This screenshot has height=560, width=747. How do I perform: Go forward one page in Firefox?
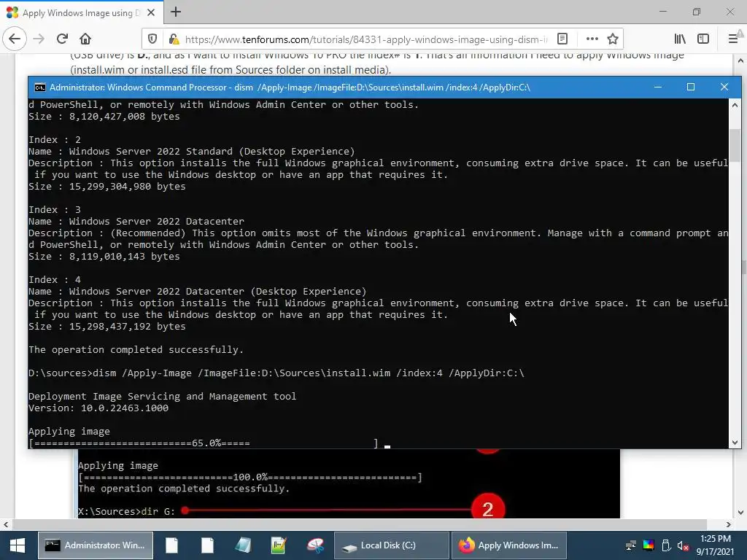39,39
